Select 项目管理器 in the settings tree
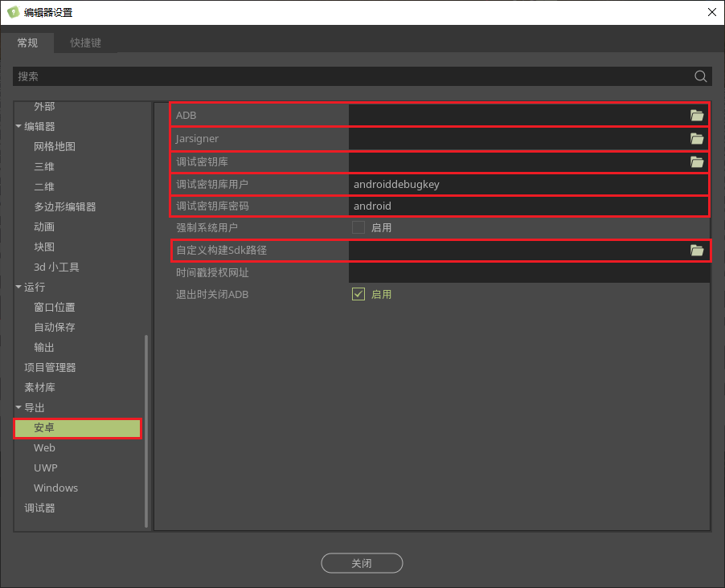The height and width of the screenshot is (588, 725). 50,368
